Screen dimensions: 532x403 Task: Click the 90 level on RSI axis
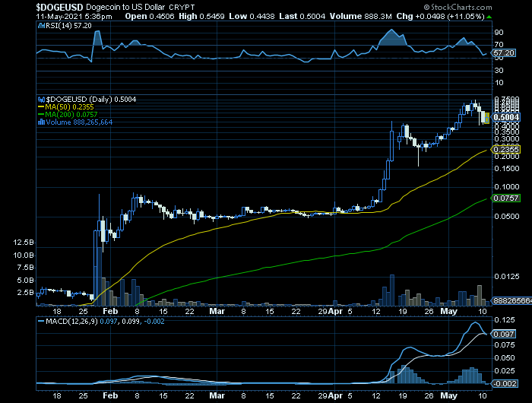pyautogui.click(x=499, y=33)
